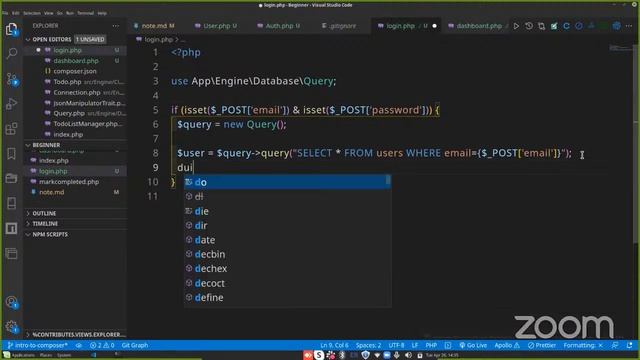Click the errors and warnings counter
Viewport: 640px width, 360px height.
[102, 345]
